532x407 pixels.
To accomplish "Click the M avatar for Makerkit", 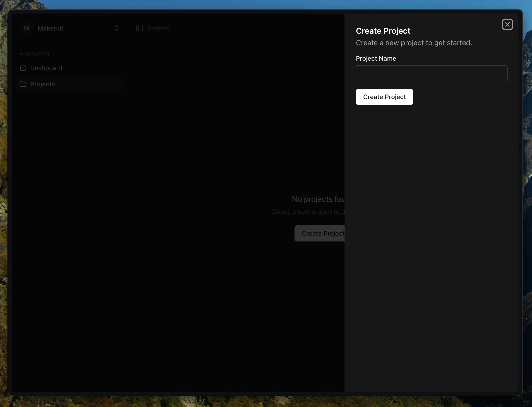I will [27, 28].
